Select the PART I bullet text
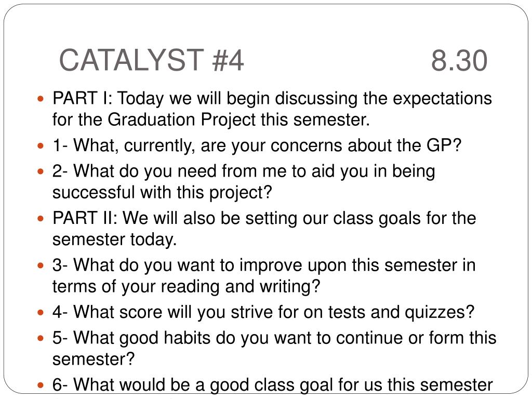The height and width of the screenshot is (399, 532). (x=272, y=109)
